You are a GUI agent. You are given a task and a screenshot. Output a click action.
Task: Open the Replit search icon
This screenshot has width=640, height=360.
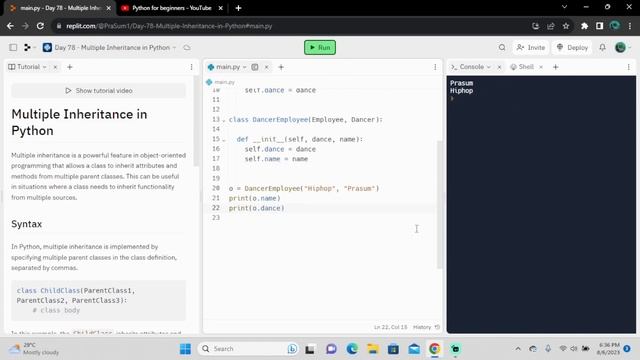tap(502, 47)
